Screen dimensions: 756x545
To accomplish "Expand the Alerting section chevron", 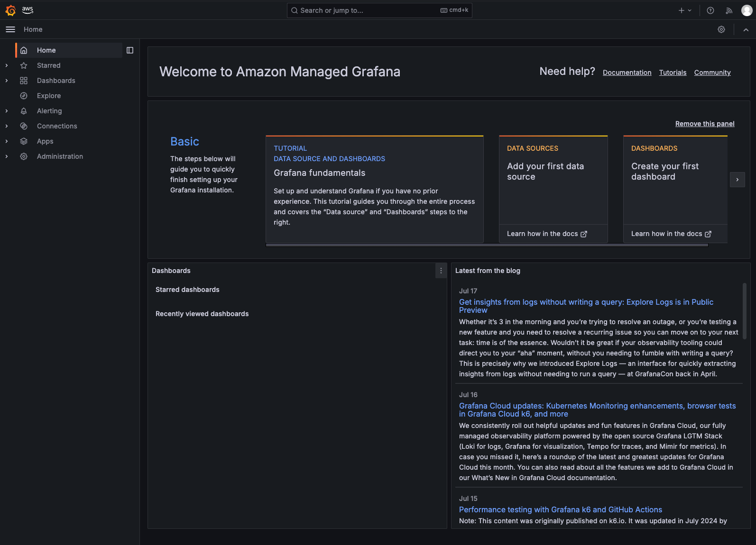I will click(x=7, y=111).
